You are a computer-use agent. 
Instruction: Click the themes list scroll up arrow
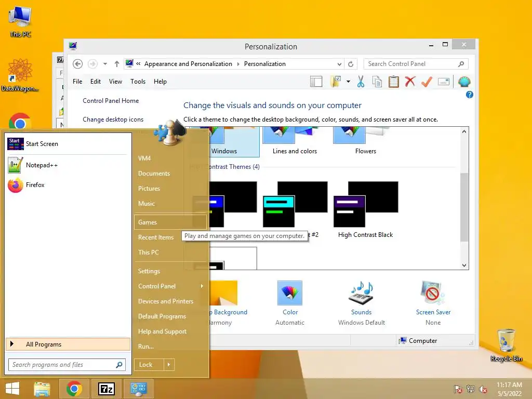tap(464, 131)
